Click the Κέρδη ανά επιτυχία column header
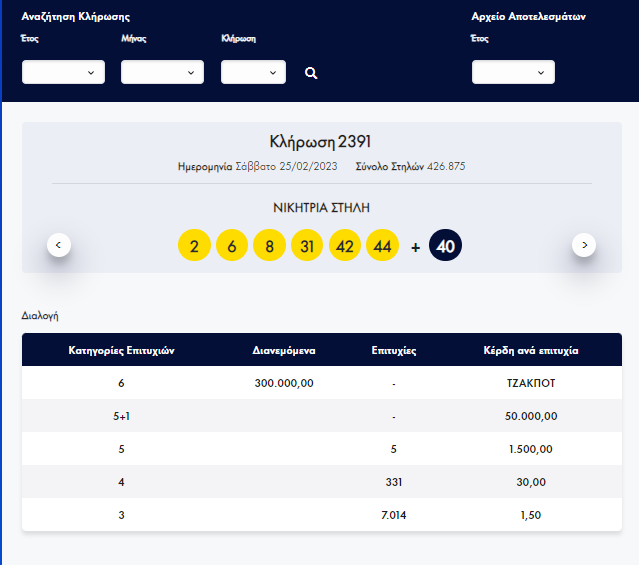 (531, 350)
